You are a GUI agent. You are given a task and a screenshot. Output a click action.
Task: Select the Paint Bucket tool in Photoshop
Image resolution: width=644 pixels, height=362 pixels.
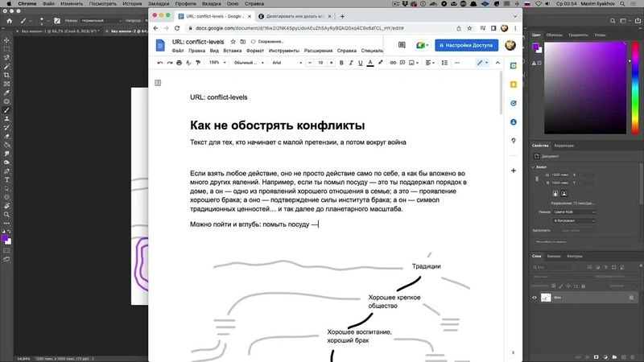[x=6, y=145]
